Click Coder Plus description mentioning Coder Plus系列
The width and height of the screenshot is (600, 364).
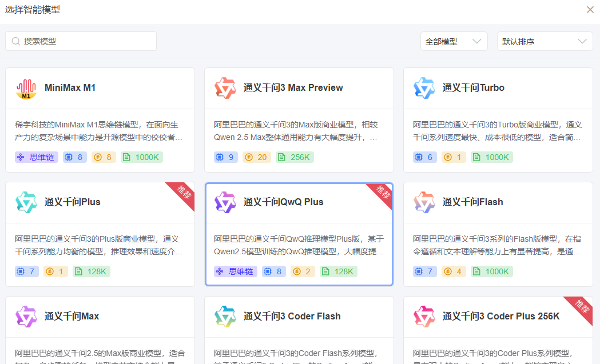493,355
